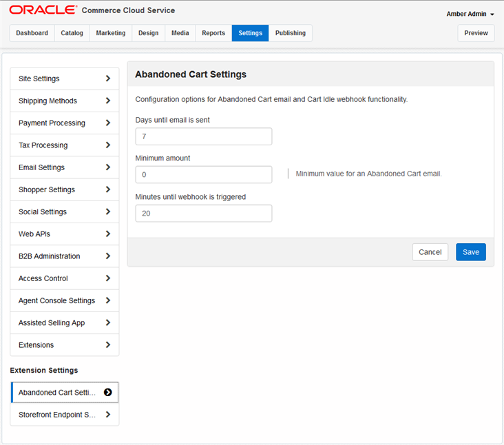504x445 pixels.
Task: Expand B2B Administration chevron arrow
Action: click(108, 256)
